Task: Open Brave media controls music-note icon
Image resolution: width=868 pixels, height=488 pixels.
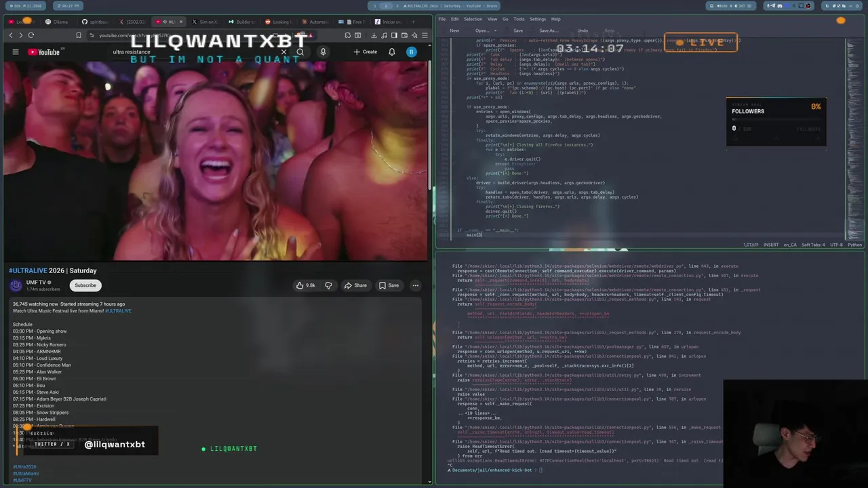Action: (x=384, y=35)
